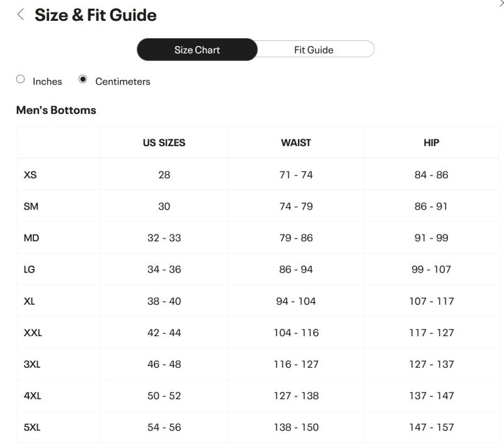Select the XS size row label
The height and width of the screenshot is (447, 504).
(30, 175)
